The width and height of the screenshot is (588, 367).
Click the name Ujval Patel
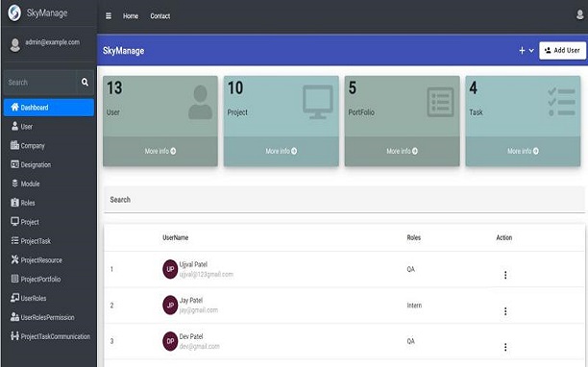pos(193,264)
